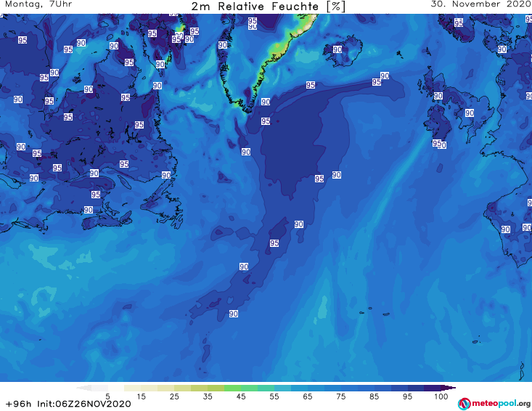
Task: Click the "45" value on the color scale
Action: coord(240,396)
